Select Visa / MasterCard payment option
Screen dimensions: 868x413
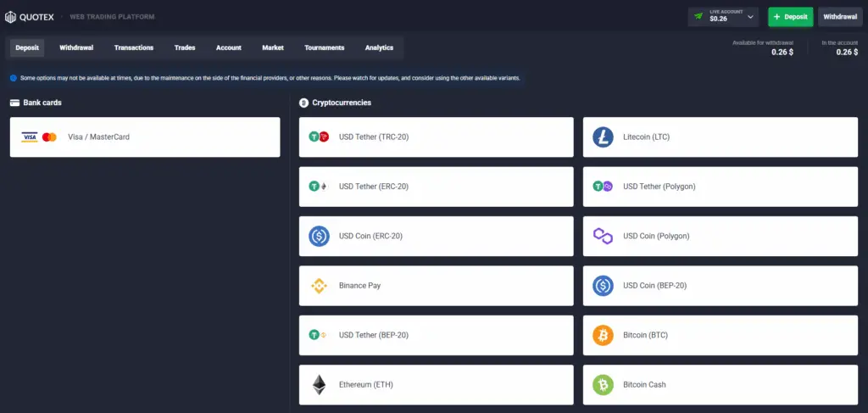pos(145,137)
